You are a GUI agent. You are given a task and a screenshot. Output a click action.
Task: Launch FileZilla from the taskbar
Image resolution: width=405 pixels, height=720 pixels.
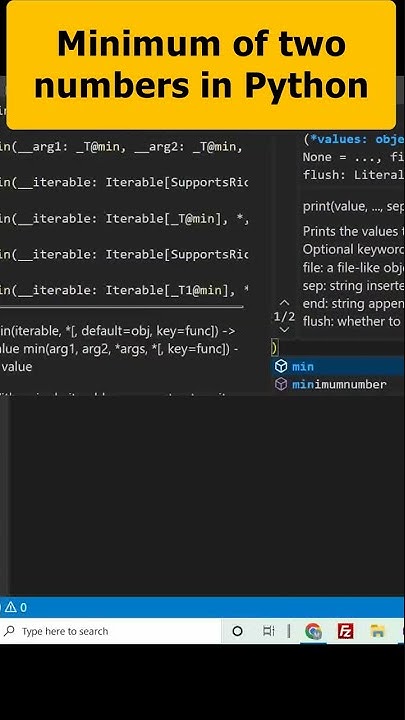click(345, 631)
